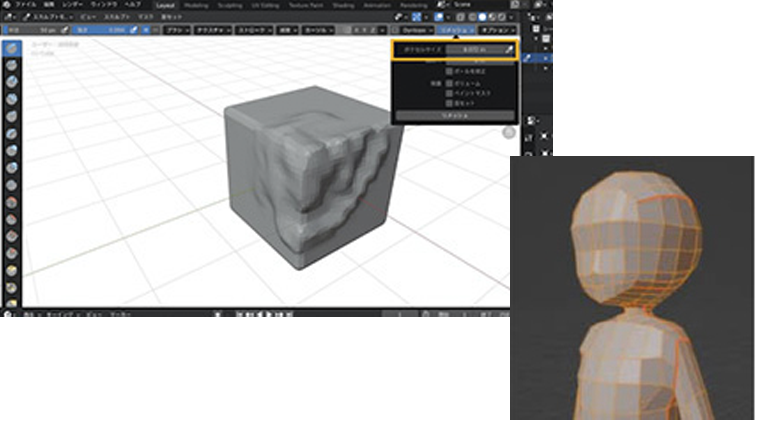Image resolution: width=768 pixels, height=432 pixels.
Task: Toggle the ペイントマスク checkbox
Action: coord(449,93)
